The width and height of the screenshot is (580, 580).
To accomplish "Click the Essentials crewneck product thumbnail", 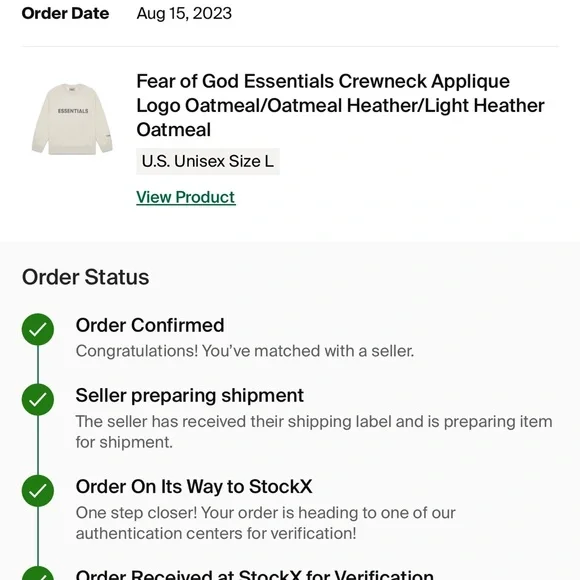I will [x=72, y=119].
